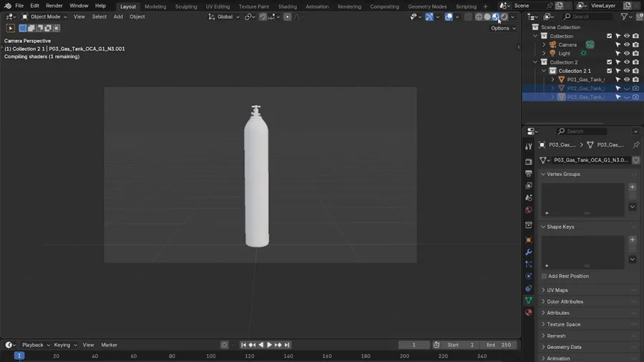Viewport: 644px width, 362px height.
Task: Enable Add Rest Position checkbox
Action: pyautogui.click(x=544, y=276)
